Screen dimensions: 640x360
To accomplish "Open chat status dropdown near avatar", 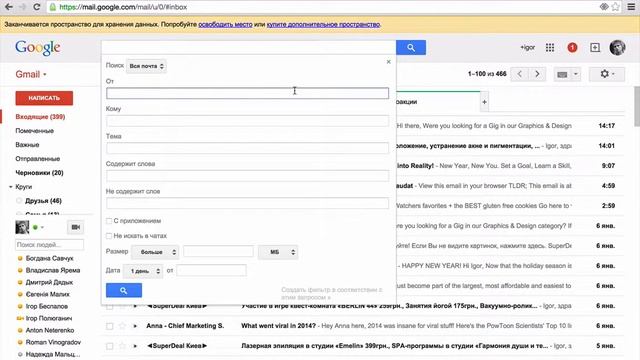I will pos(42,227).
